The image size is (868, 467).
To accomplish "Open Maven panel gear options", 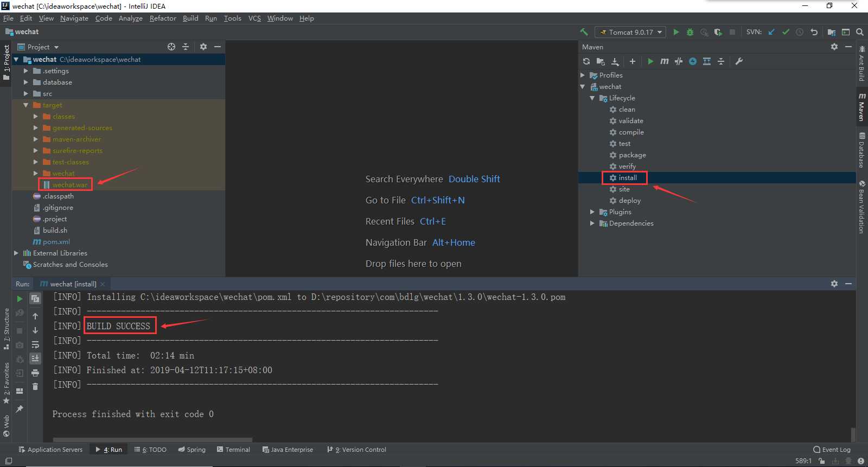I will point(834,47).
